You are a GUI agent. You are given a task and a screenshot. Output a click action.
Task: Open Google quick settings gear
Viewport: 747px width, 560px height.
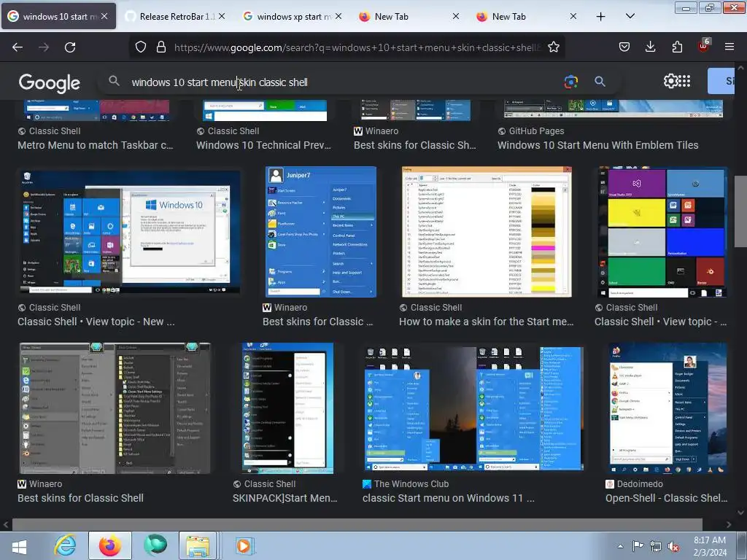(x=670, y=81)
